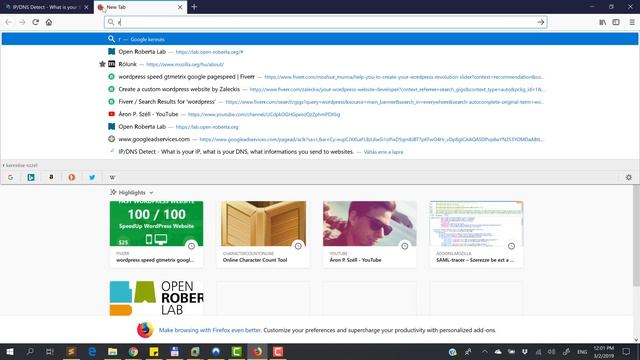Open the Online Character Count Tool card

pos(263,234)
